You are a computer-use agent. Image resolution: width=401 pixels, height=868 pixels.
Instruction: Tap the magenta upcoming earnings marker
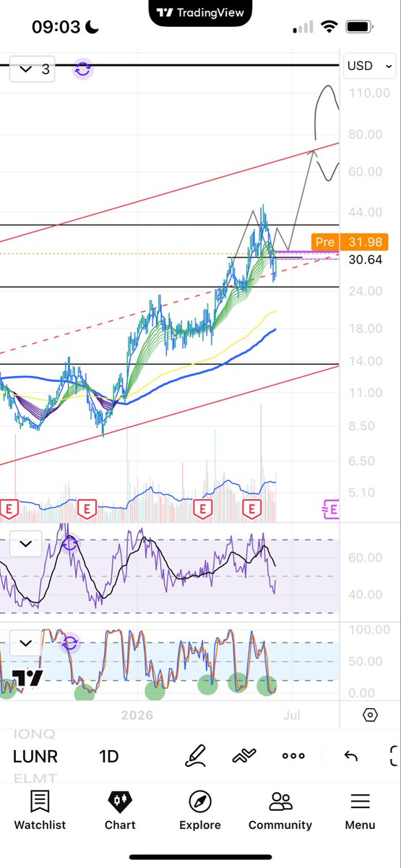tap(330, 509)
